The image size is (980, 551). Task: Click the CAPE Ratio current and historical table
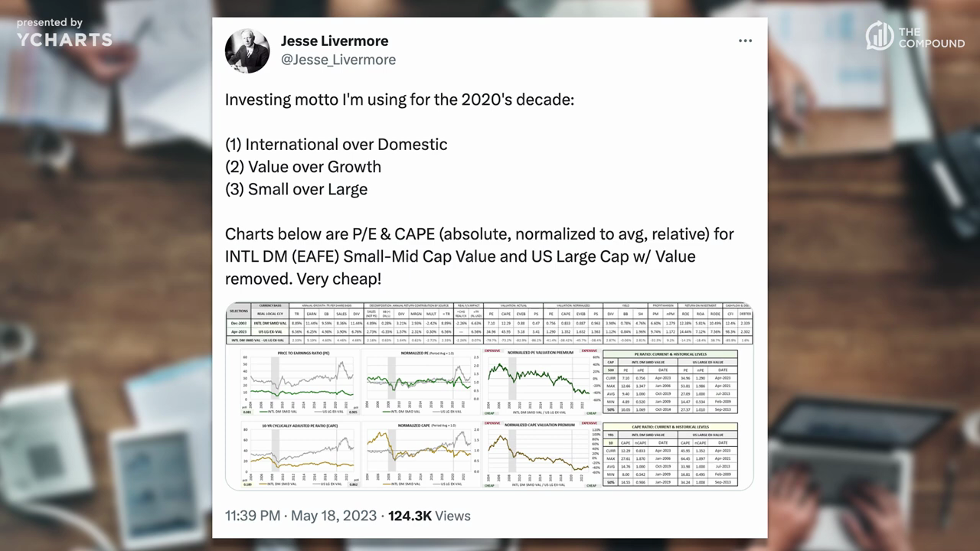[x=670, y=455]
